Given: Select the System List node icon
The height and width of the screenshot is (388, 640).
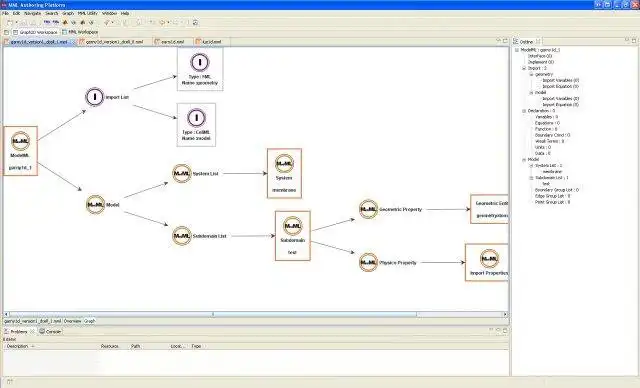Looking at the screenshot, I should (182, 173).
